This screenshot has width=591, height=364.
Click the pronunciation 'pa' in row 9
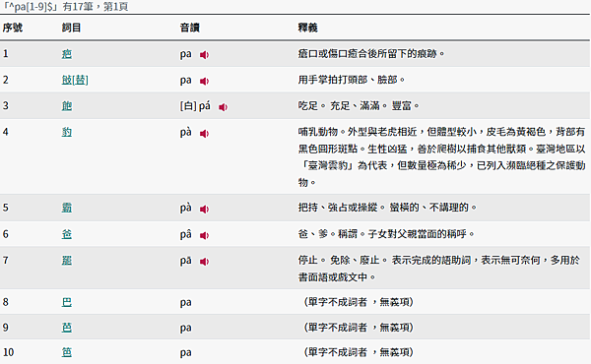185,328
